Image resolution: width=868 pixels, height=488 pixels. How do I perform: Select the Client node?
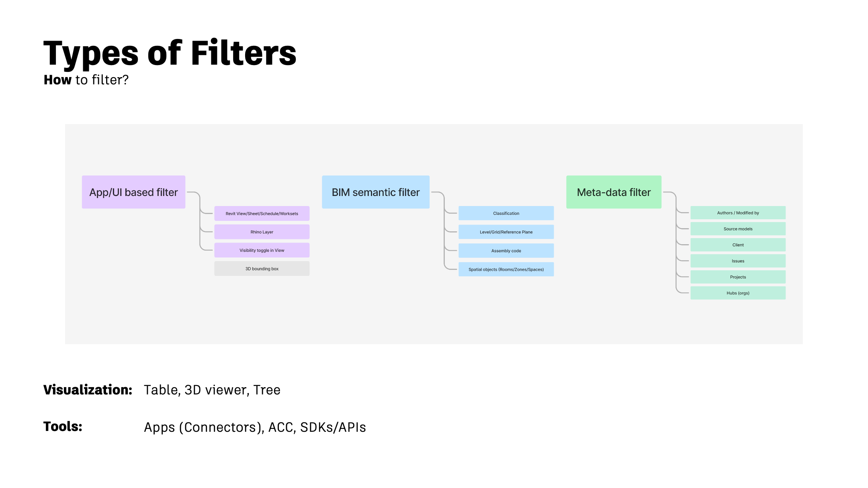(x=738, y=245)
